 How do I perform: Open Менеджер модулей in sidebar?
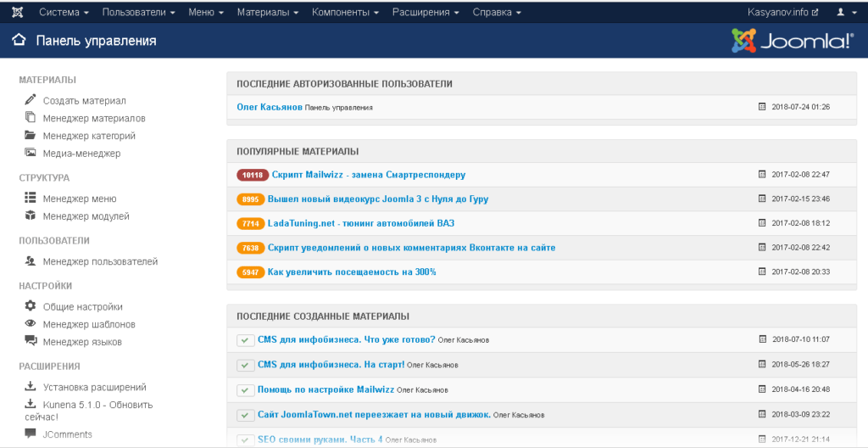86,216
